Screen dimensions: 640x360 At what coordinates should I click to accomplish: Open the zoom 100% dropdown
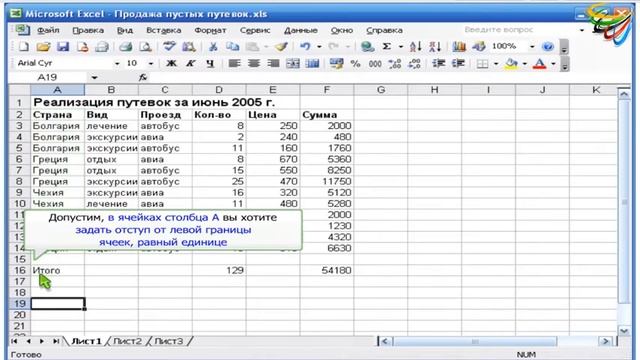tap(532, 47)
